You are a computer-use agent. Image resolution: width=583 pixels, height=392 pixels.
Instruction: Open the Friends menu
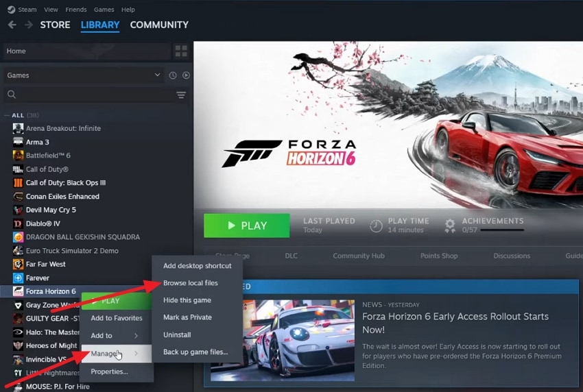tap(76, 10)
